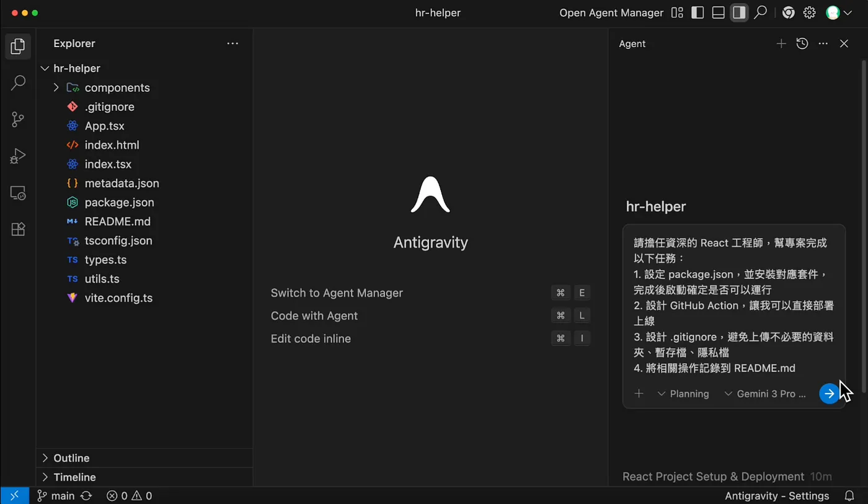Close the Agent panel
868x504 pixels.
pyautogui.click(x=844, y=43)
